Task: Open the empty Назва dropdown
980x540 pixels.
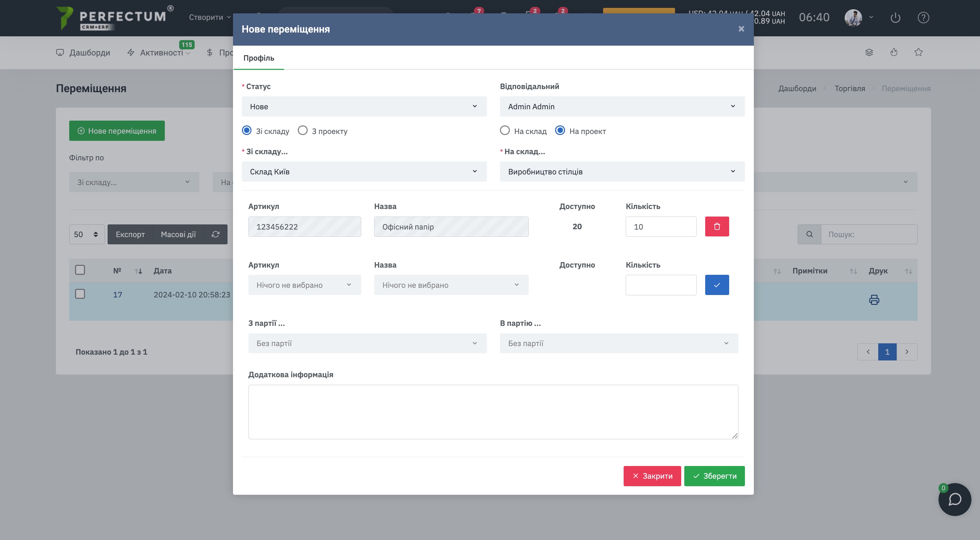Action: coord(451,285)
